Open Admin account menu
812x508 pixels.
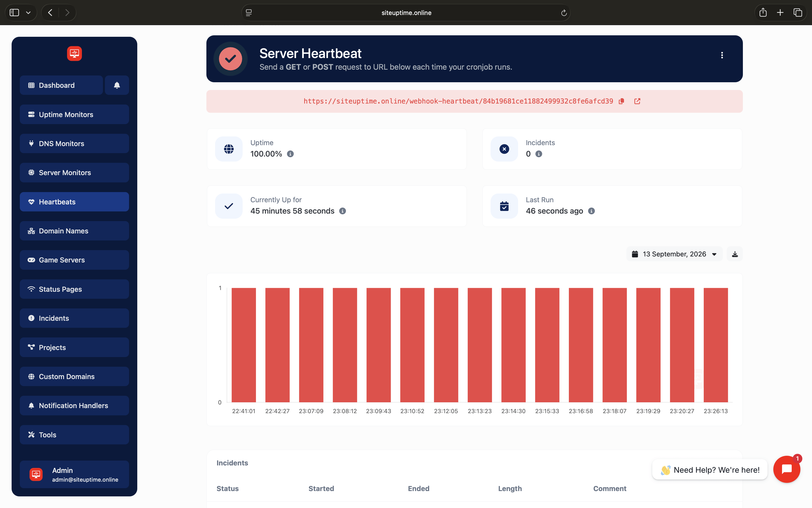74,474
